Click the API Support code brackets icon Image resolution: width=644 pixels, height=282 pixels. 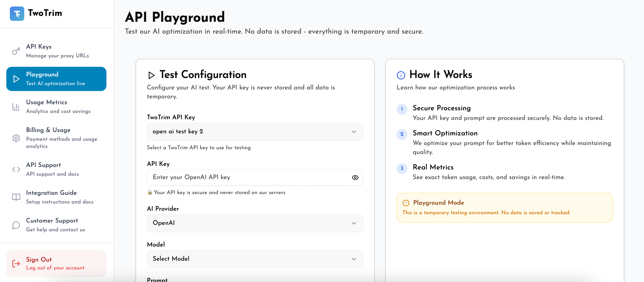16,169
